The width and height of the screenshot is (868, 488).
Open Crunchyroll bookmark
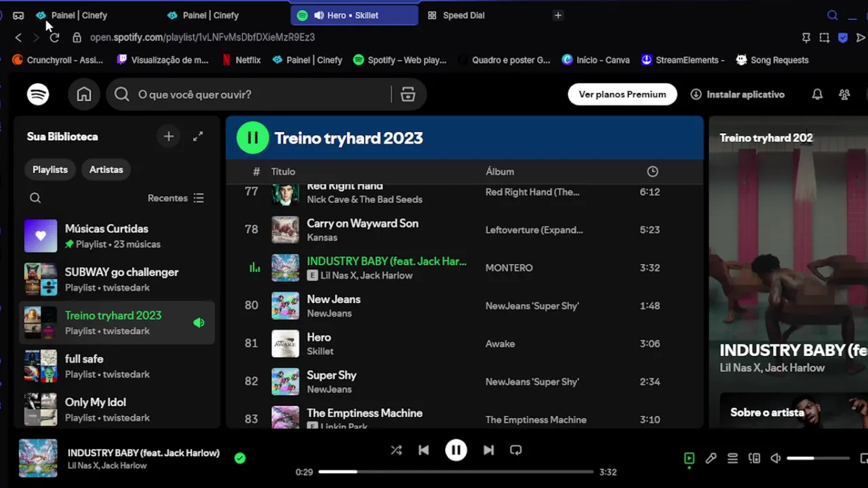[58, 60]
